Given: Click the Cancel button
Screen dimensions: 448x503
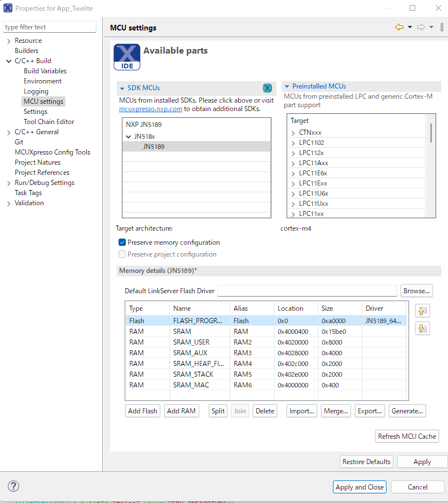Looking at the screenshot, I should coord(418,487).
